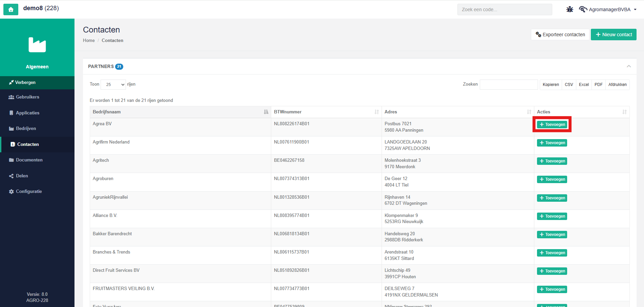The height and width of the screenshot is (307, 644).
Task: Click the partners count badge 21
Action: coord(119,67)
